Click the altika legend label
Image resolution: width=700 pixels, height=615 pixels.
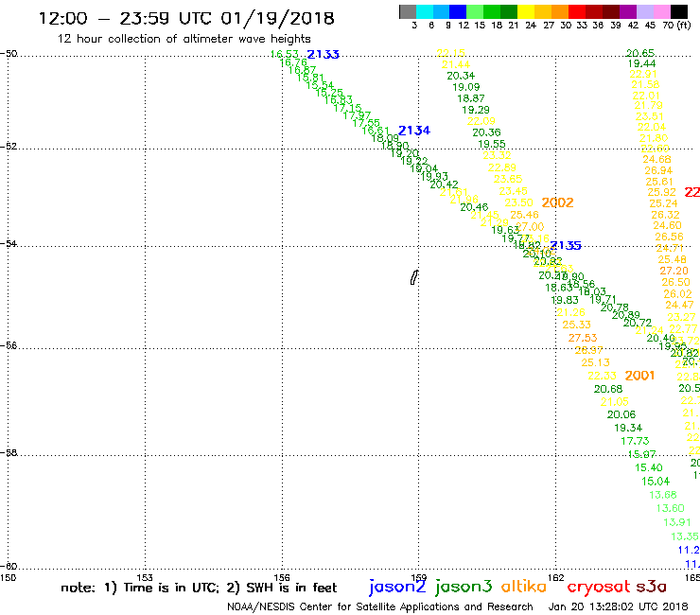[524, 587]
